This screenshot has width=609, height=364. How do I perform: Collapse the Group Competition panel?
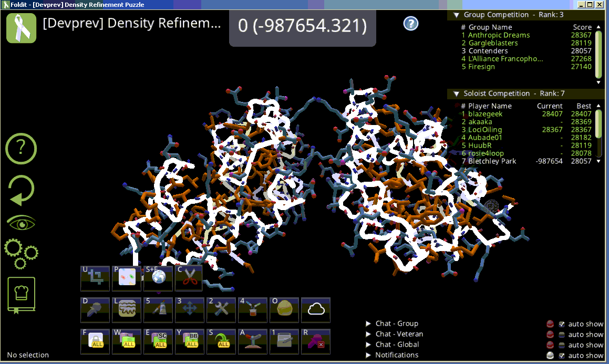pyautogui.click(x=455, y=15)
